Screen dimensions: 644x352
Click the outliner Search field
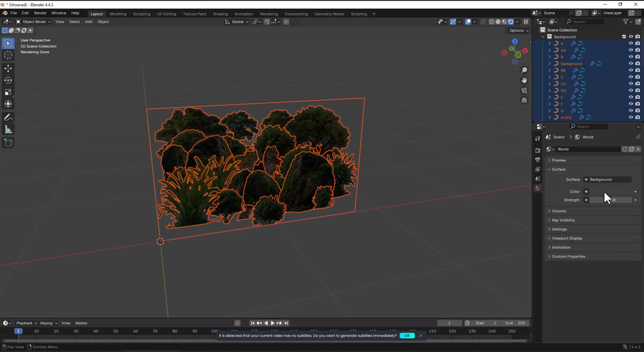[x=584, y=22]
